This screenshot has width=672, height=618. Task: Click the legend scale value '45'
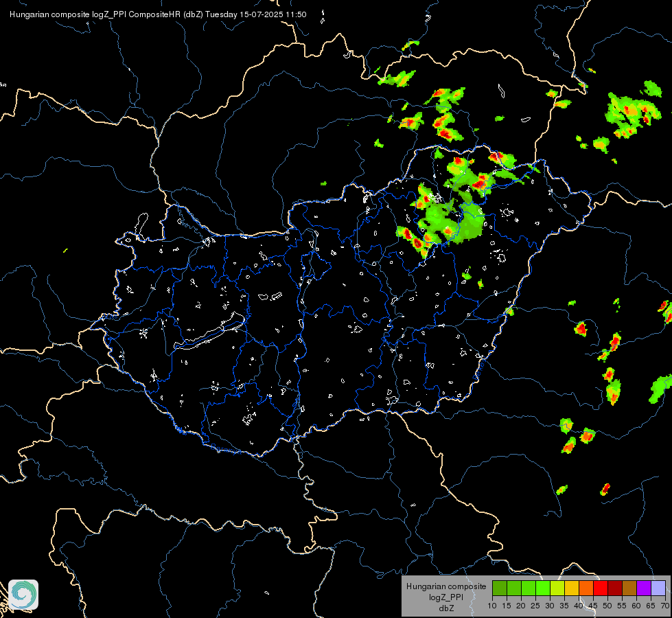click(593, 606)
